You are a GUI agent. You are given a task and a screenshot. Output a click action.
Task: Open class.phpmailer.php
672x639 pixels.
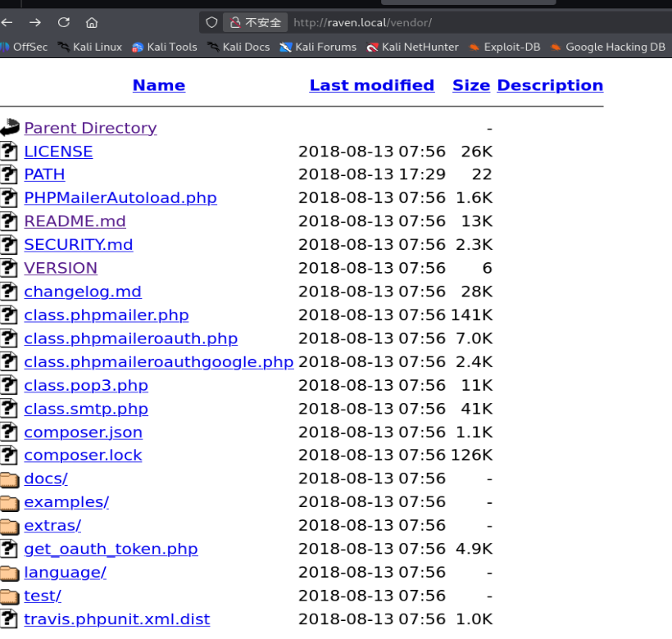pos(107,315)
